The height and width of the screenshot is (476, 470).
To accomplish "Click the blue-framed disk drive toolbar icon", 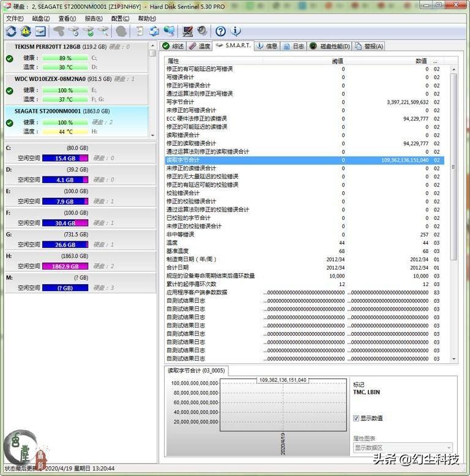I will 40,31.
